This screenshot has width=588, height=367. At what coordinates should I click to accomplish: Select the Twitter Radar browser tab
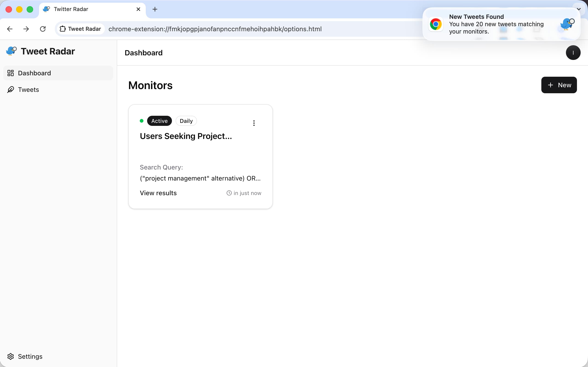(x=92, y=9)
